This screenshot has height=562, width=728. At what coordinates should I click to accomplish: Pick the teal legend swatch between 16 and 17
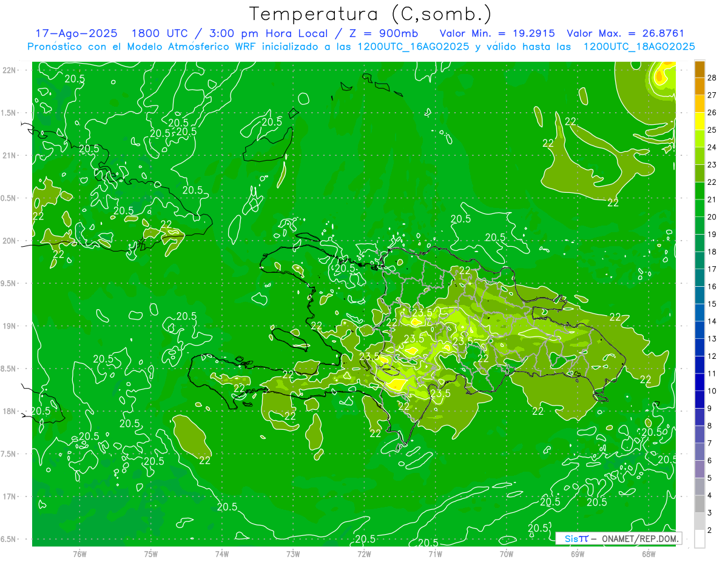[x=699, y=278]
